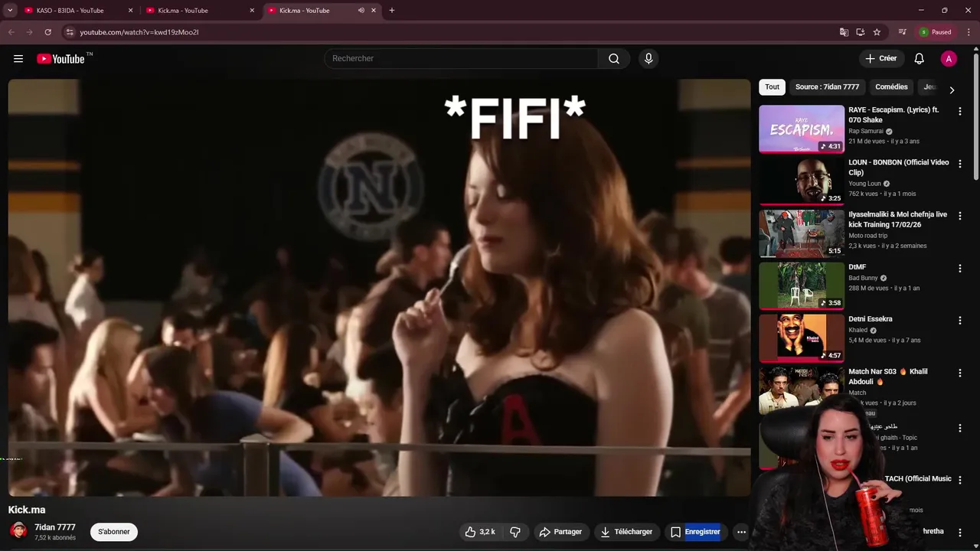The image size is (980, 551).
Task: Close the KASO - B3IDA tab
Action: pyautogui.click(x=130, y=11)
